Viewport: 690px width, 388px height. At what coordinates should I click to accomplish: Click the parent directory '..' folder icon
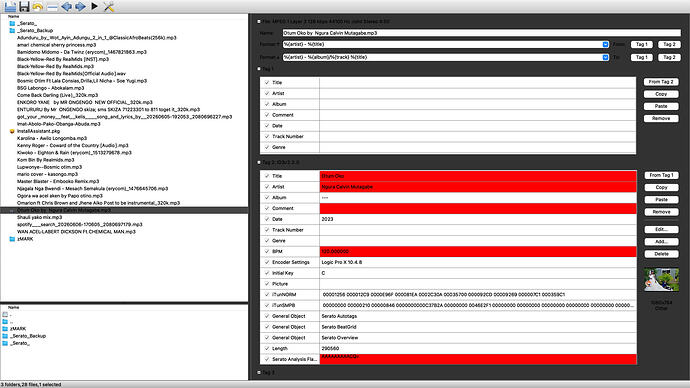[x=5, y=322]
